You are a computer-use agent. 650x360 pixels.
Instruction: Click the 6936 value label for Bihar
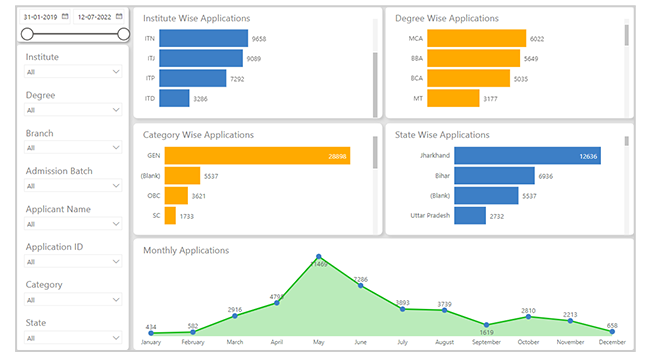(546, 176)
